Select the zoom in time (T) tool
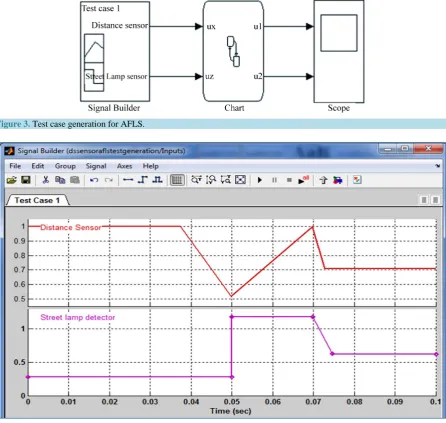This screenshot has width=446, height=423. pyautogui.click(x=196, y=180)
